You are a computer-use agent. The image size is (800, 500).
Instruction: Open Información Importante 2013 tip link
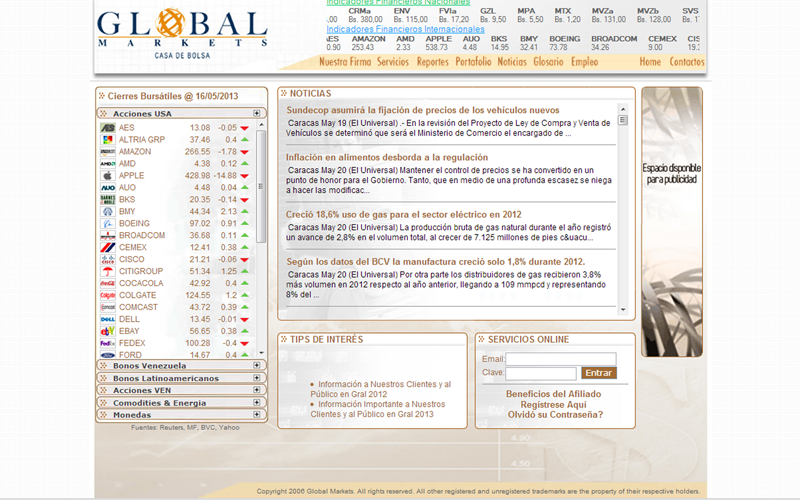(x=378, y=409)
